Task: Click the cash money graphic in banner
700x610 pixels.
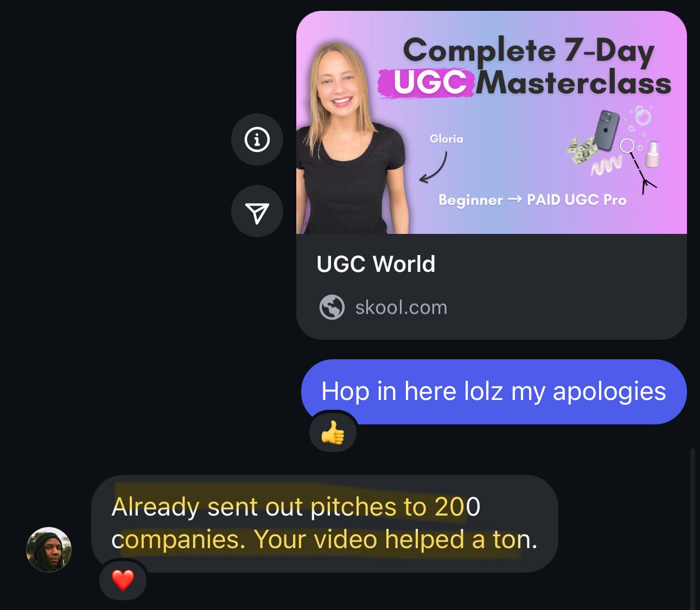Action: click(581, 150)
